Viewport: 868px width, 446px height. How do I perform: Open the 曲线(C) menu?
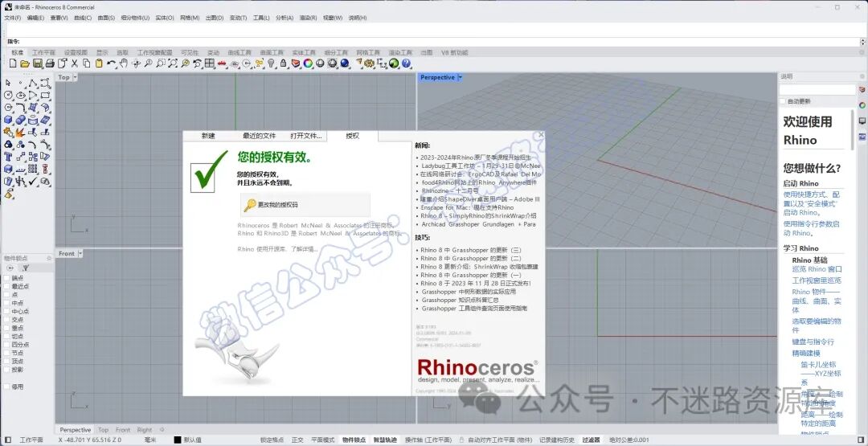(83, 18)
